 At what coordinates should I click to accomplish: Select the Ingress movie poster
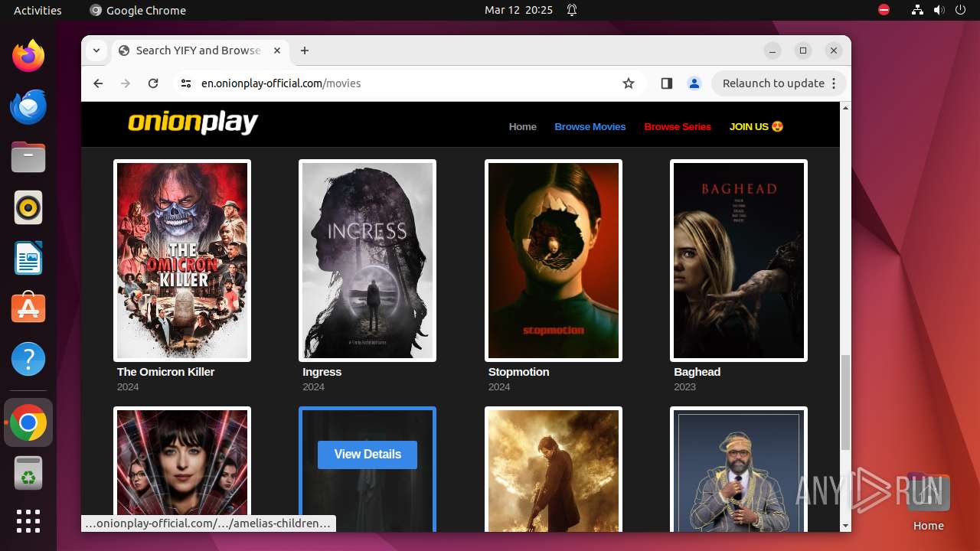(367, 260)
